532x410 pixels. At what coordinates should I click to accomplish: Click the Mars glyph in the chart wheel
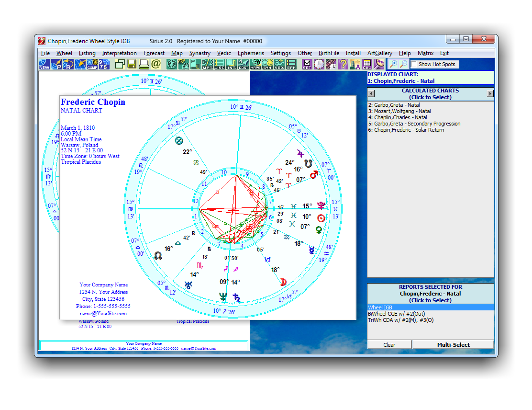click(314, 175)
